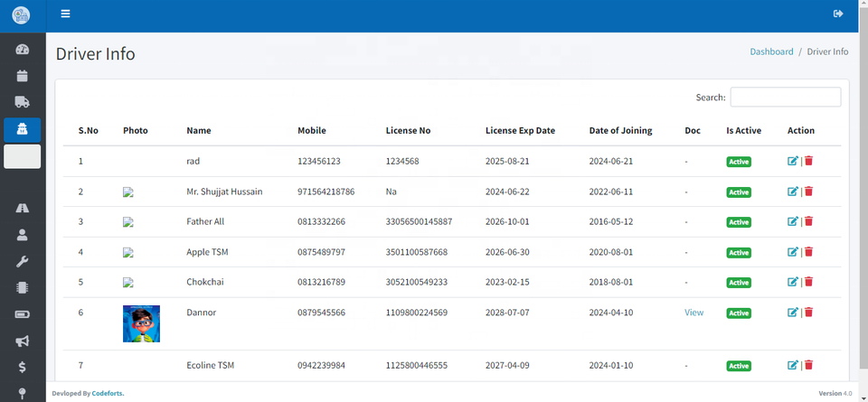Delete driver Mr. Shujjat Hussain
The height and width of the screenshot is (402, 868).
(x=809, y=192)
